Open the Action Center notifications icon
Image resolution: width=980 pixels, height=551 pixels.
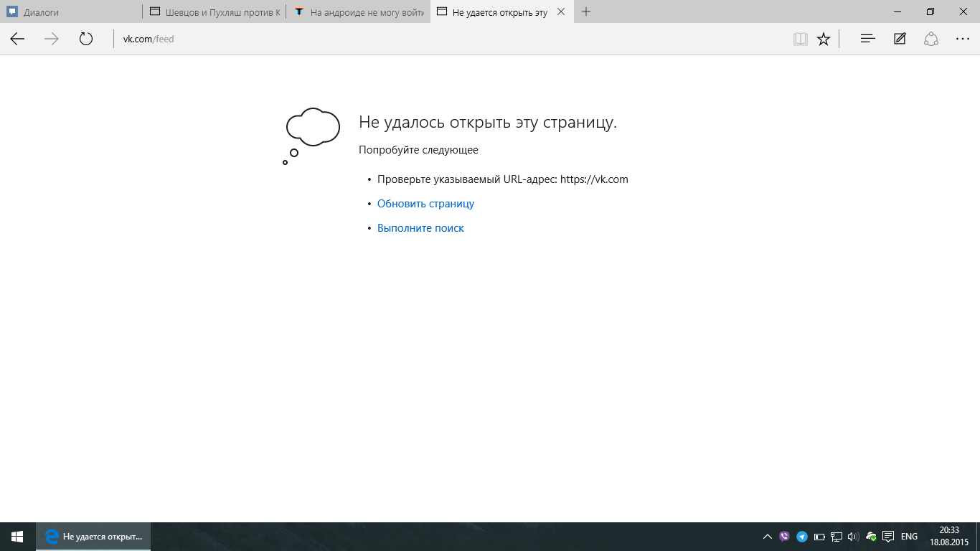point(888,537)
